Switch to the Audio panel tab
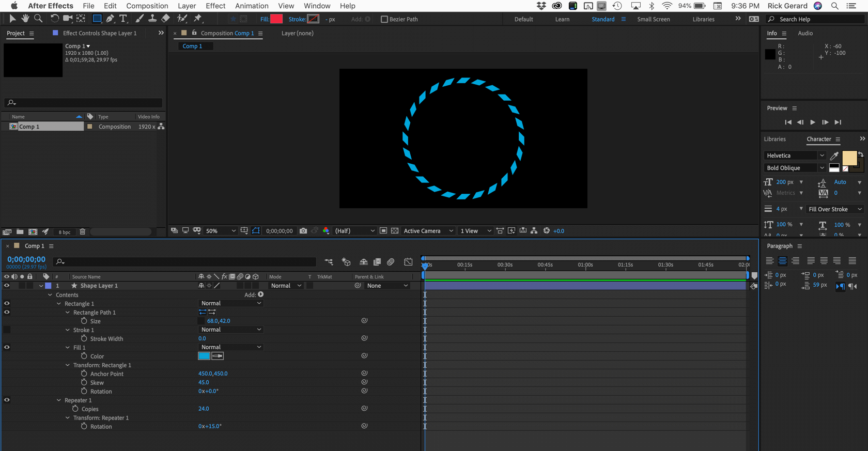868x451 pixels. (x=805, y=33)
